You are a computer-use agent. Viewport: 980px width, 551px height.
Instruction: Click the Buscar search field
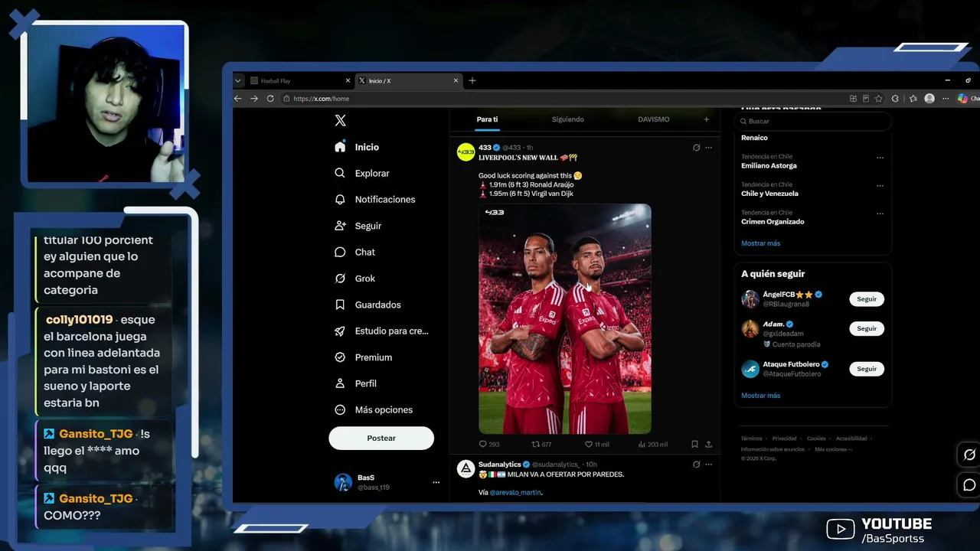pyautogui.click(x=813, y=121)
